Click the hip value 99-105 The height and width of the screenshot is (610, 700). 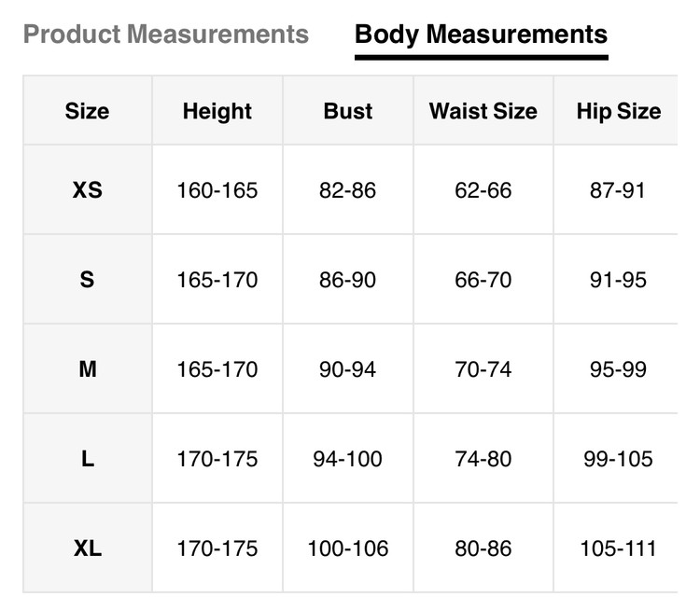[x=618, y=459]
